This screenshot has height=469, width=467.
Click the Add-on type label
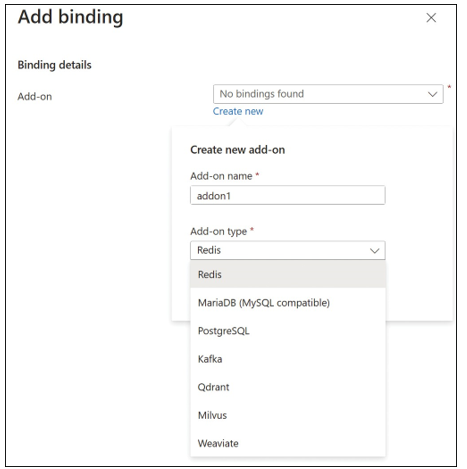tap(219, 231)
